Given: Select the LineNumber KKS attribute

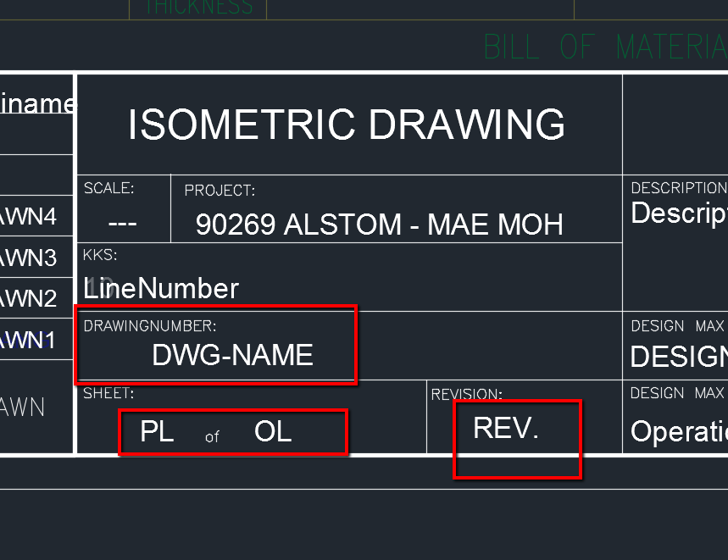Looking at the screenshot, I should pos(161,289).
